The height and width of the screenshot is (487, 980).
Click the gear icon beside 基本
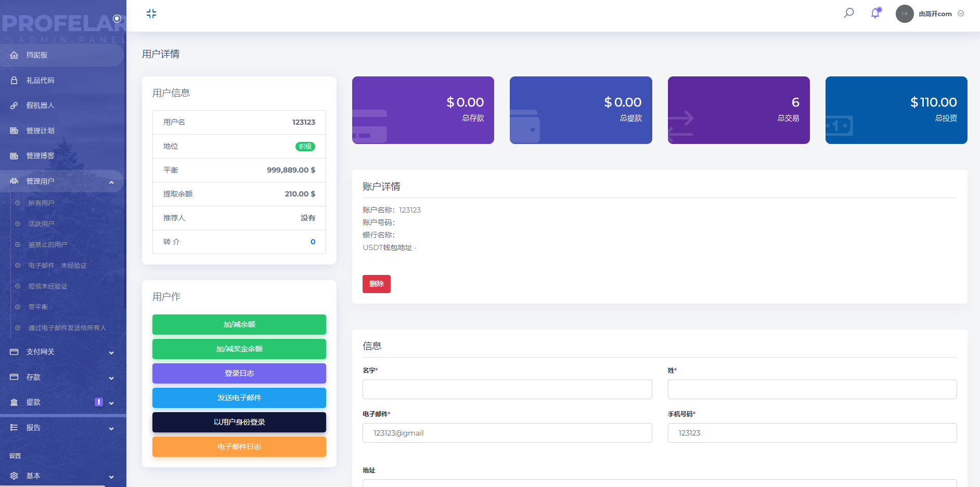coord(14,476)
